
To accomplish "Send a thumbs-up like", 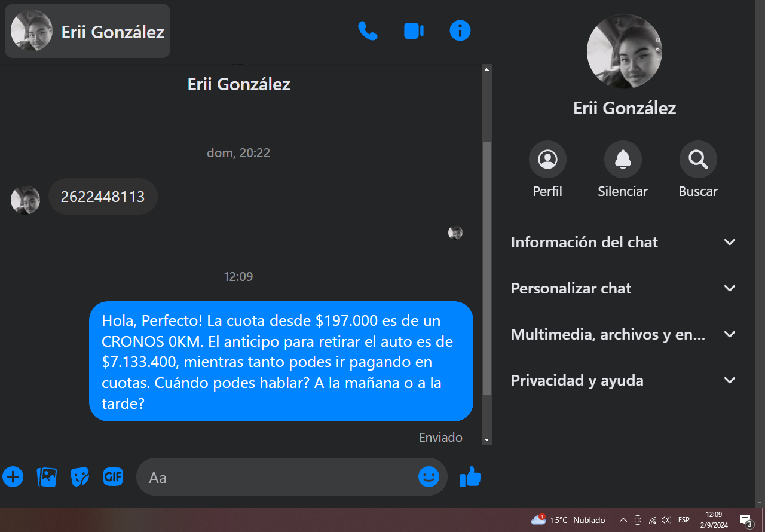I will [470, 476].
